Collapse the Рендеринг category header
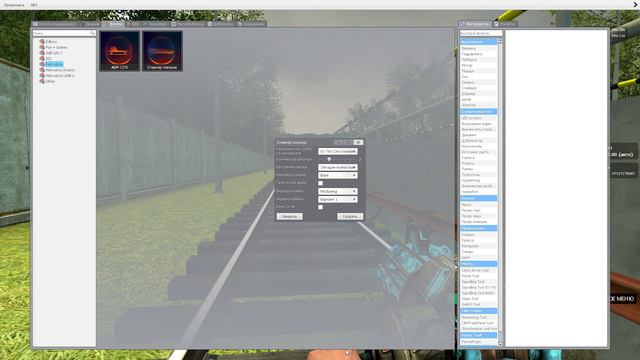The width and height of the screenshot is (640, 360). tap(478, 228)
